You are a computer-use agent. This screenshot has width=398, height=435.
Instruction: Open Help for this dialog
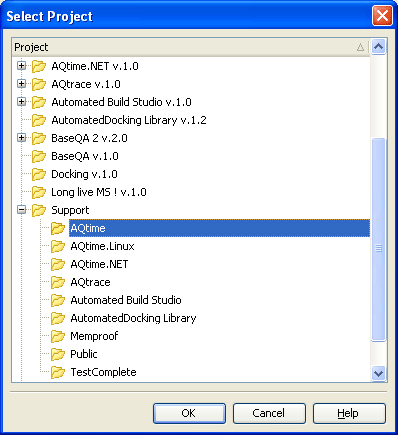pyautogui.click(x=349, y=413)
